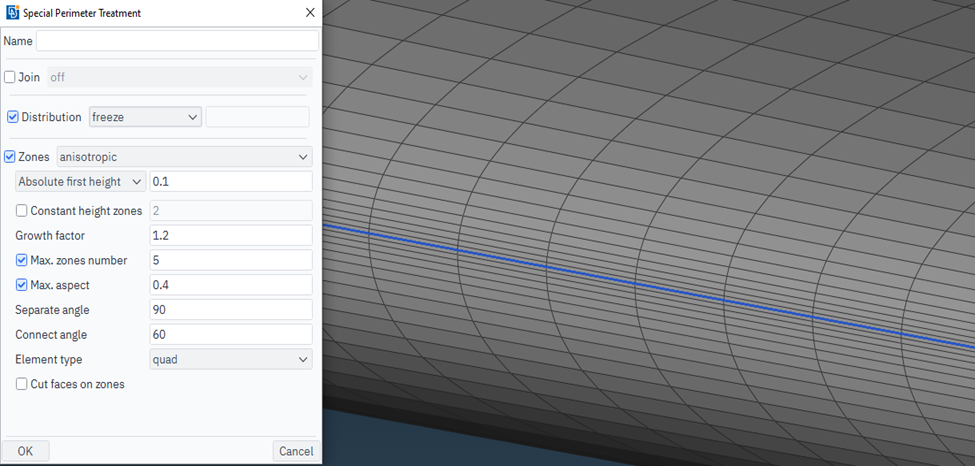Viewport: 975px width, 466px height.
Task: Click the Name input field
Action: click(x=177, y=41)
